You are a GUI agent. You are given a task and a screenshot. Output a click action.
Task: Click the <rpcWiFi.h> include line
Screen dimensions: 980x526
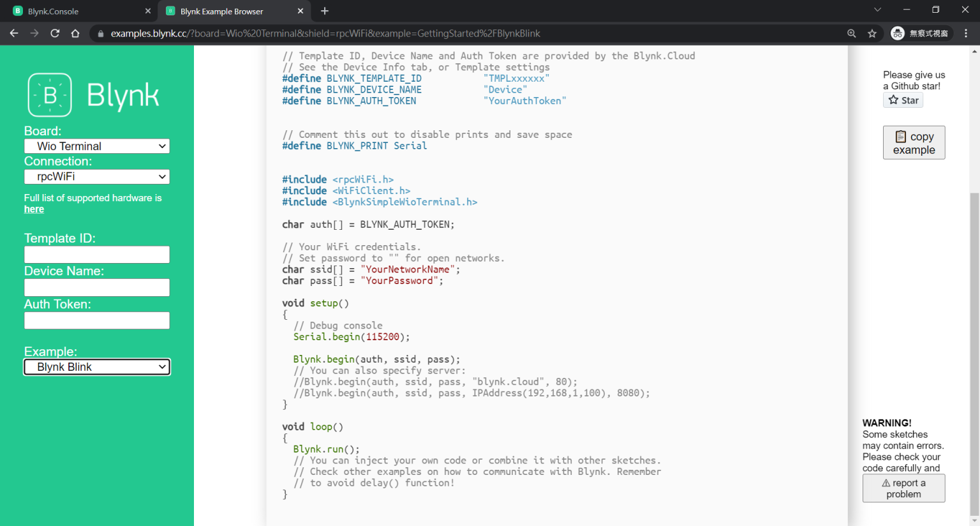338,180
